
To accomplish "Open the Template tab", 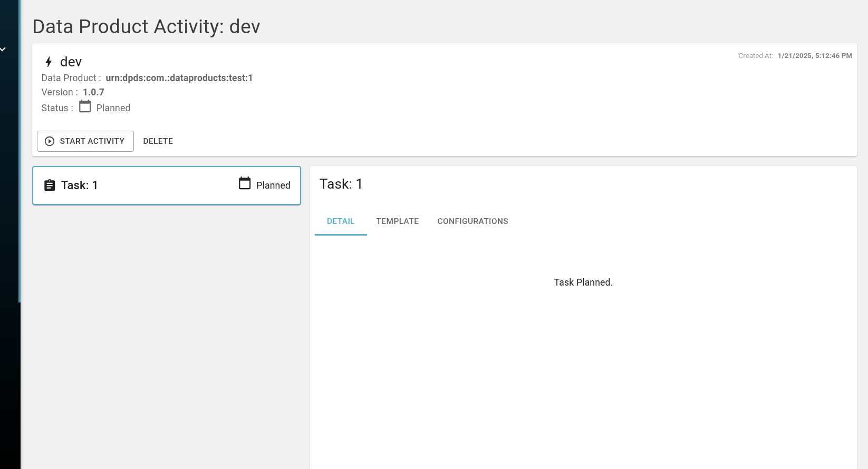I will tap(398, 221).
